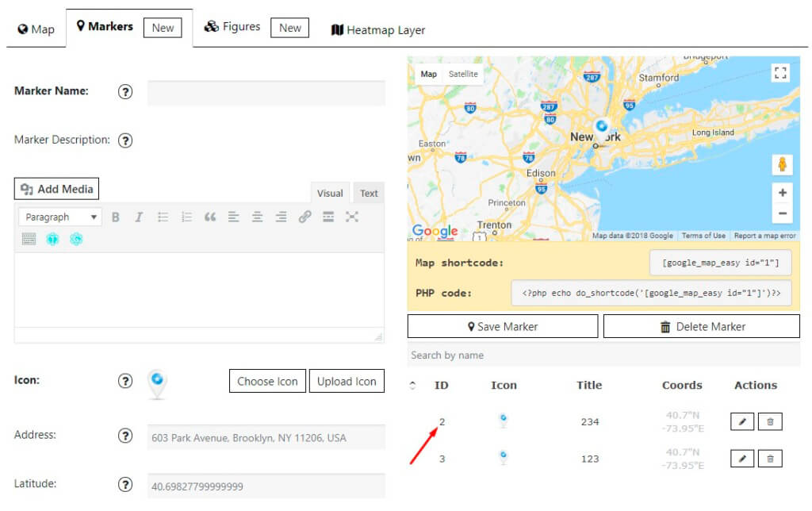Switch editor to Text mode

pyautogui.click(x=369, y=193)
